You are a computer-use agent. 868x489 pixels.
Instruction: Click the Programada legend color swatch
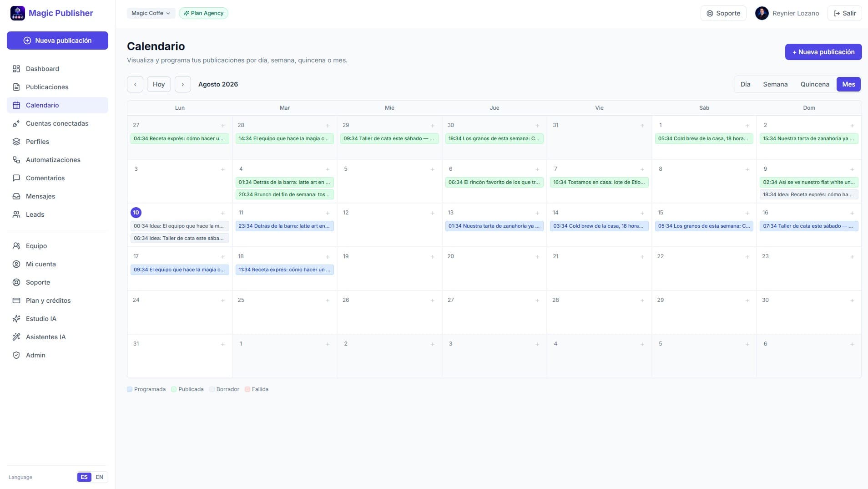(130, 389)
